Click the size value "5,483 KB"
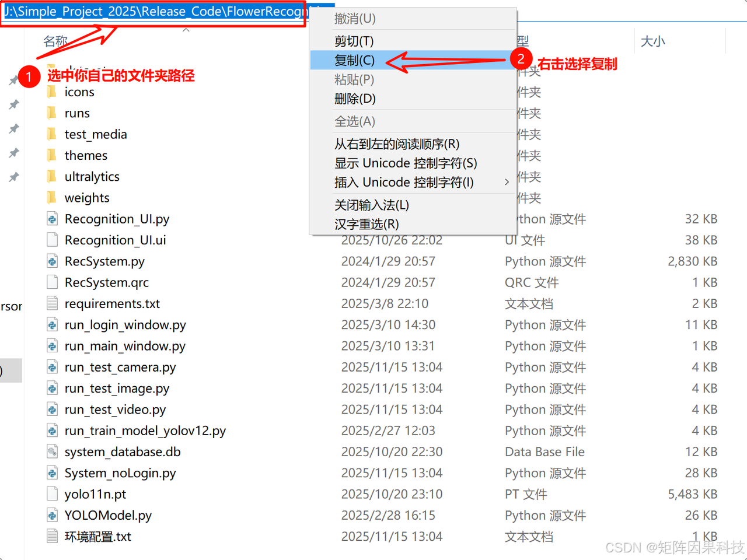This screenshot has width=747, height=560. pyautogui.click(x=692, y=494)
